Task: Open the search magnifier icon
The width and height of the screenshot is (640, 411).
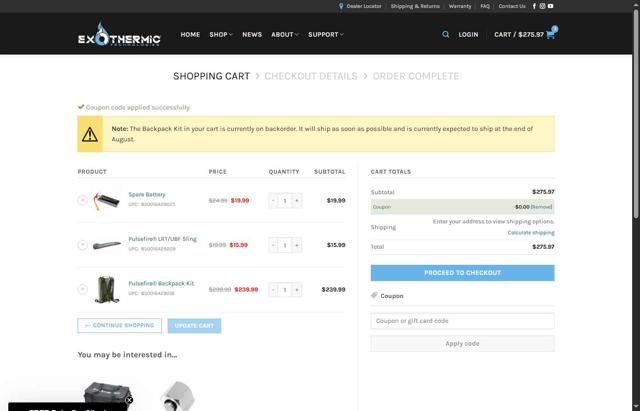Action: coord(445,35)
